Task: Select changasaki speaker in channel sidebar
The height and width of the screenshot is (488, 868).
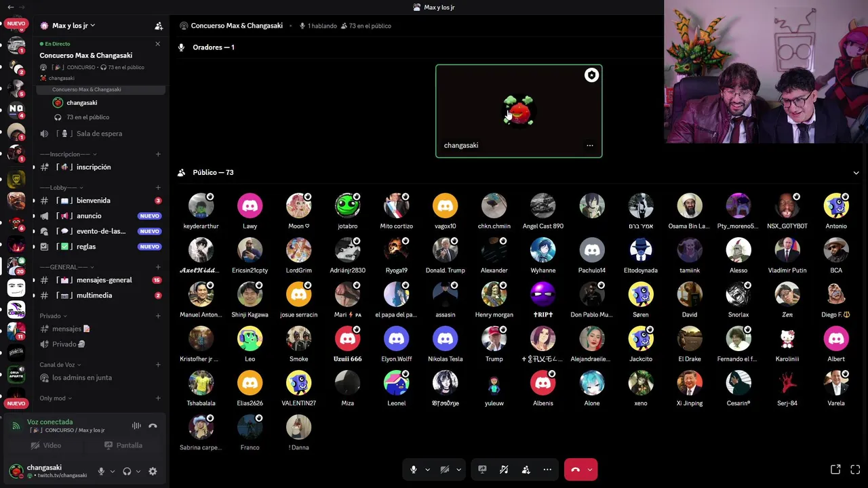Action: tap(81, 103)
